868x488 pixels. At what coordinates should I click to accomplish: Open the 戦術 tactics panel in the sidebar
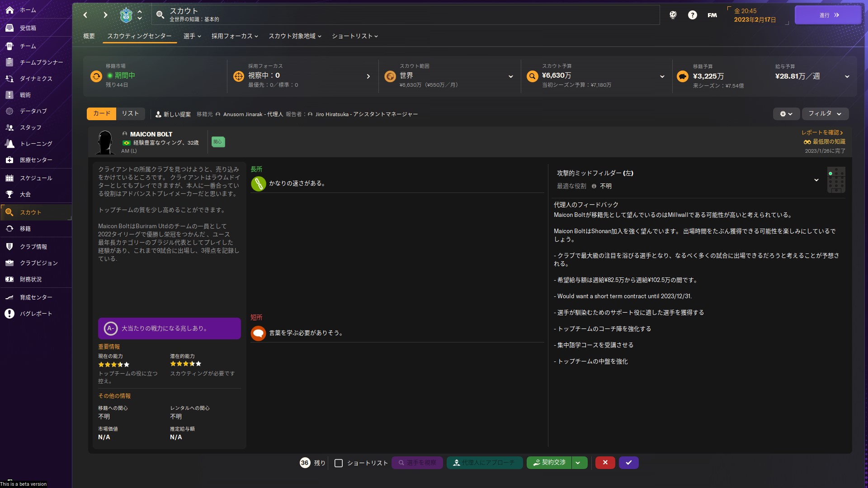point(26,95)
